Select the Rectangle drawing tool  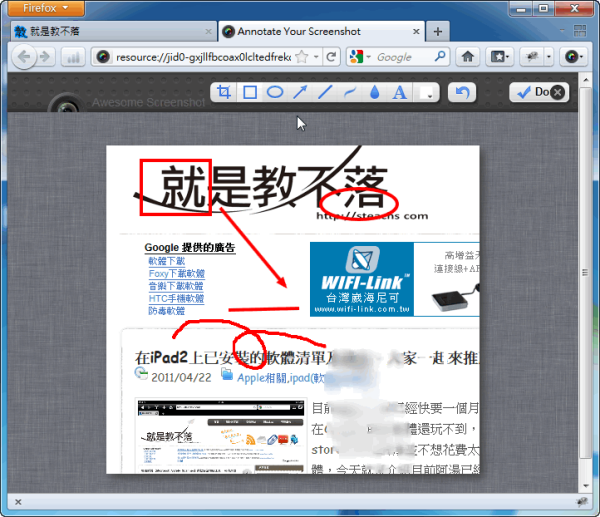(x=250, y=92)
